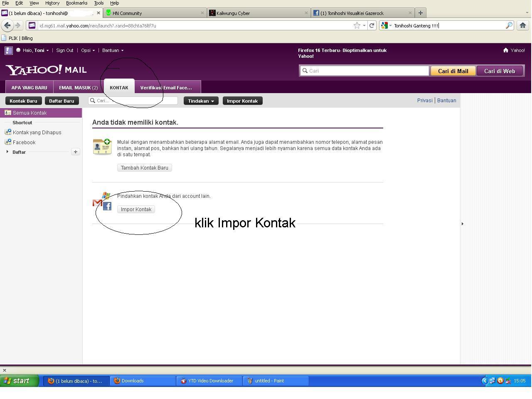Viewport: 532px width, 399px height.
Task: Click Semua Kontak address book icon
Action: pos(7,113)
